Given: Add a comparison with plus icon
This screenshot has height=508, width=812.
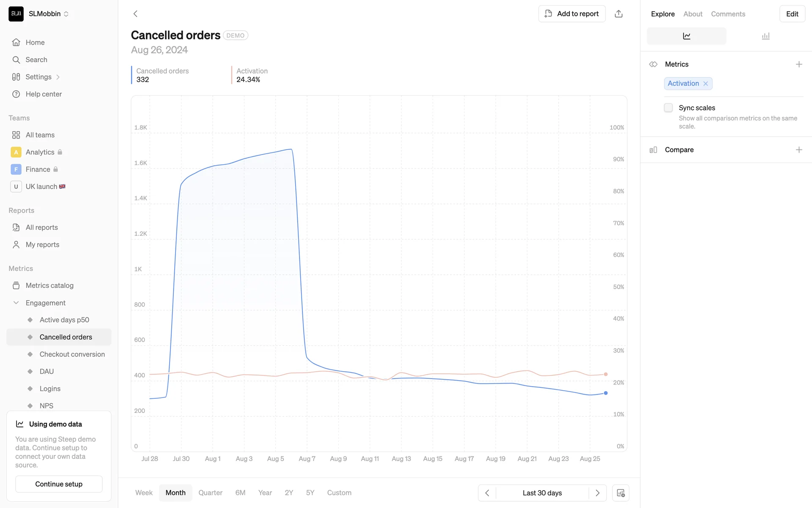Looking at the screenshot, I should [x=798, y=150].
